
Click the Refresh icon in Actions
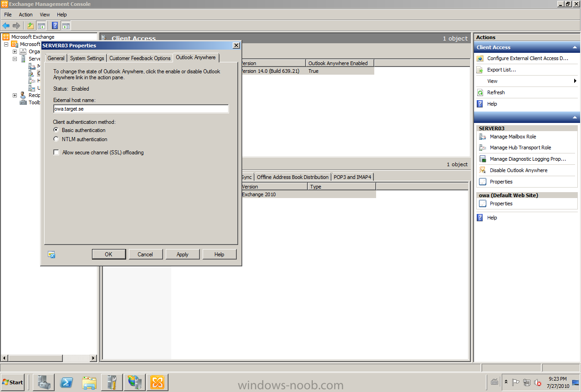pyautogui.click(x=480, y=92)
